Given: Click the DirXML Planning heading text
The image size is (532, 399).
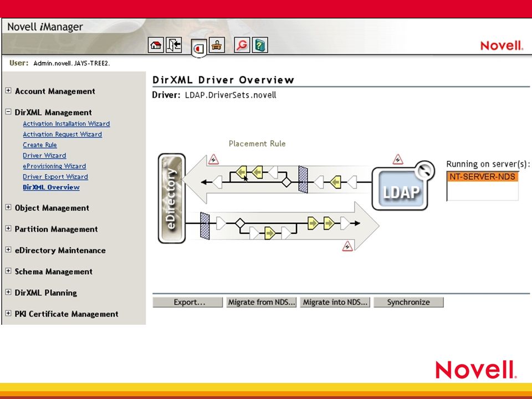Looking at the screenshot, I should tap(46, 293).
